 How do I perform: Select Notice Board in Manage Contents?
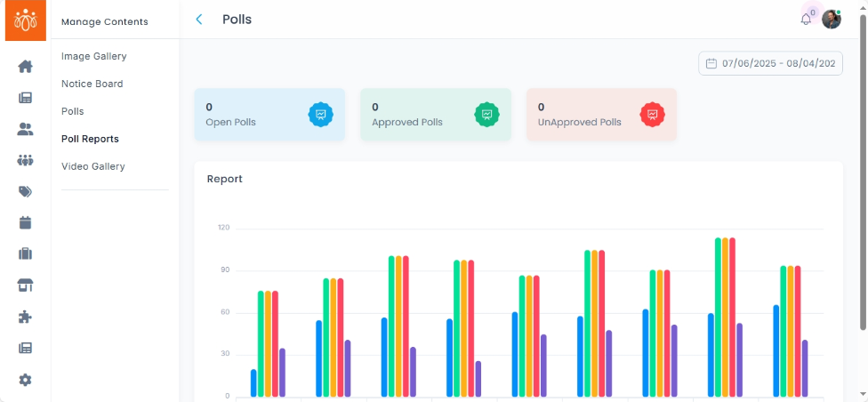[x=92, y=84]
